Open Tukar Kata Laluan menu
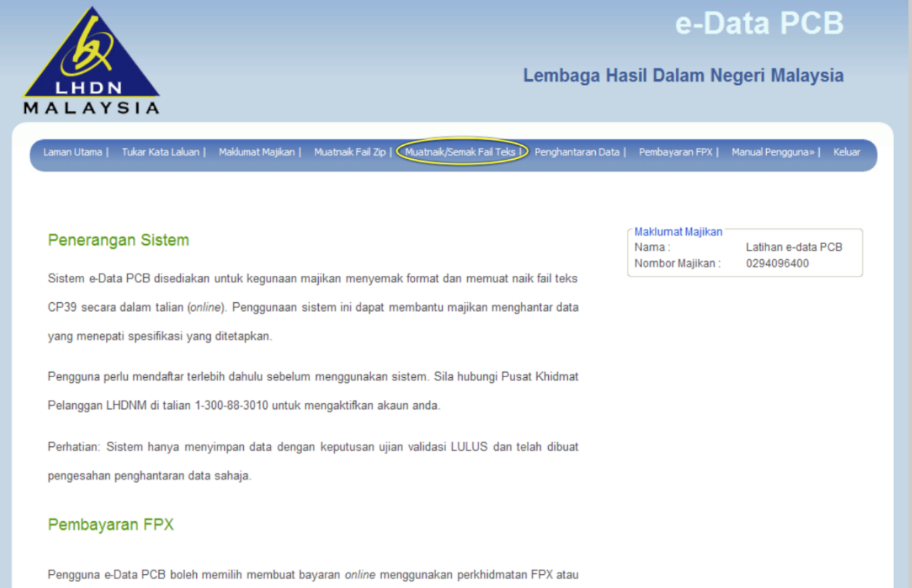 point(160,152)
